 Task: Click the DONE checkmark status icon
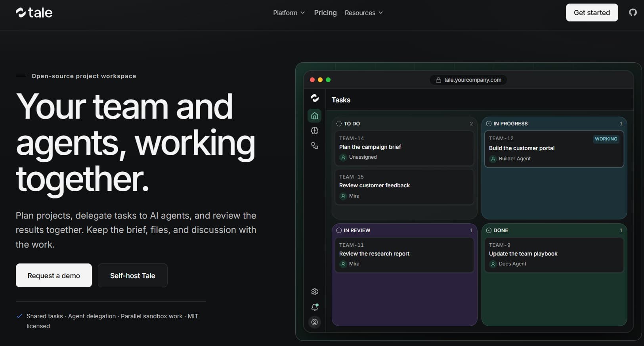(489, 230)
